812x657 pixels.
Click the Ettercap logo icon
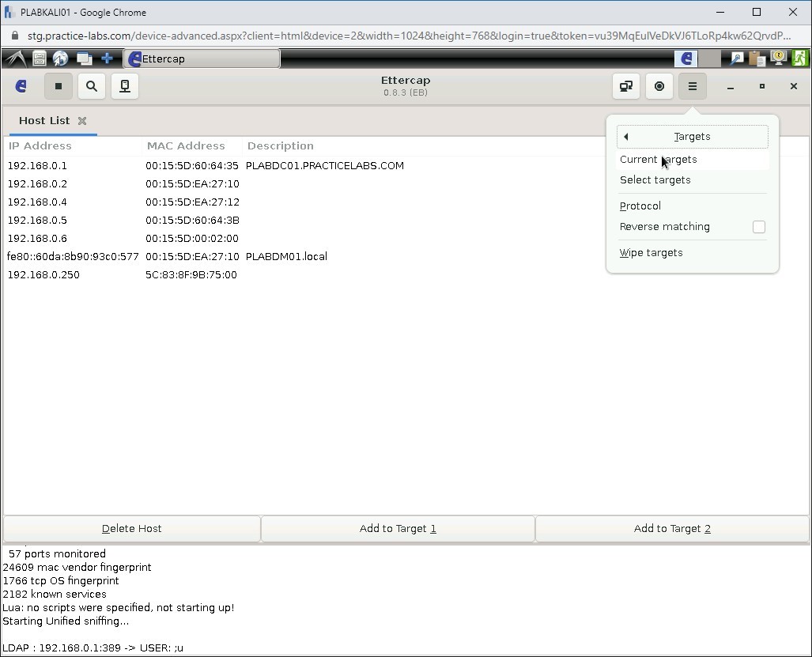click(x=21, y=86)
